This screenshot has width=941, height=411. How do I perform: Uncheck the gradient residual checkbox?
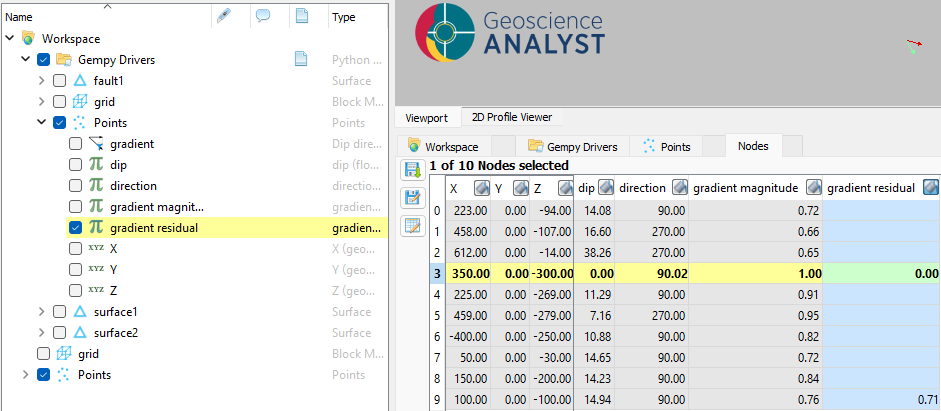coord(76,228)
